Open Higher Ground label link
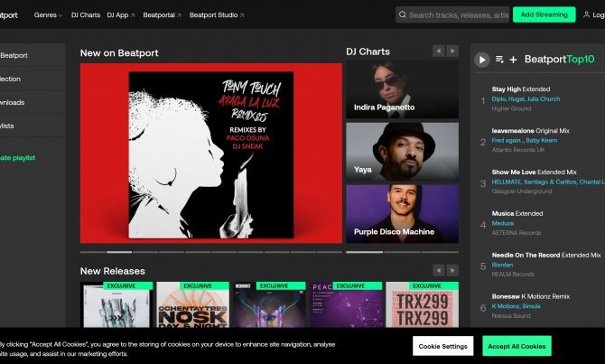The image size is (605, 364). [511, 108]
